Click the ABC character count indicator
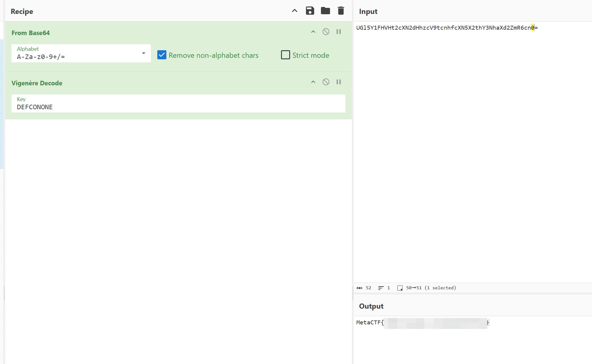This screenshot has height=364, width=592. coord(360,288)
